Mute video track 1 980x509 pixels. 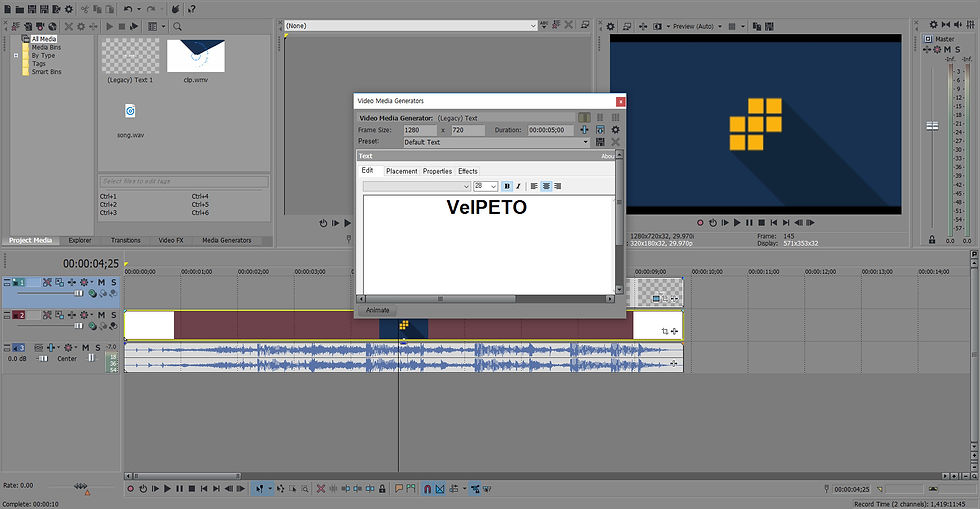click(101, 283)
